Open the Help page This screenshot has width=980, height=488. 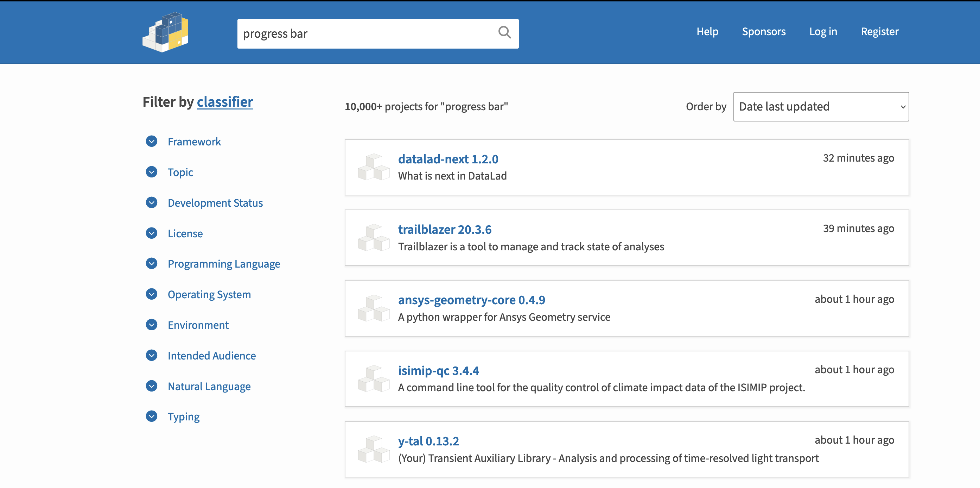707,31
